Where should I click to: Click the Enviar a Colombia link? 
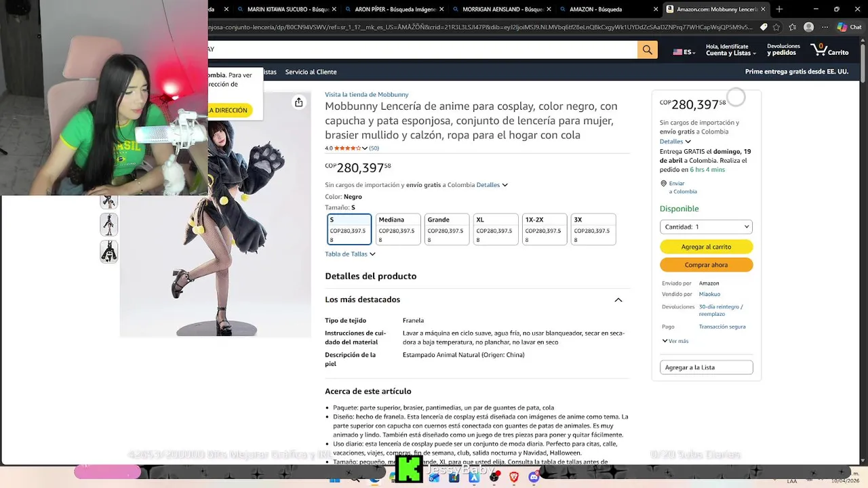[683, 187]
